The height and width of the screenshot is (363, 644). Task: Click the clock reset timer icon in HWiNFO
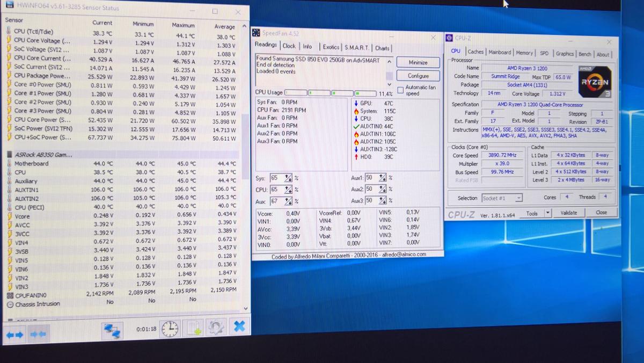coord(170,329)
